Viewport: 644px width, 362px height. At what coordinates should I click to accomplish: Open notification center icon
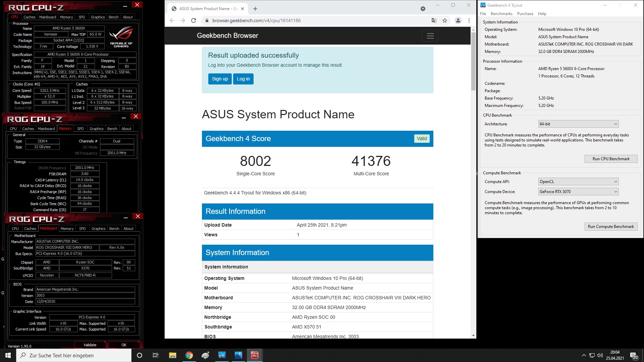634,356
